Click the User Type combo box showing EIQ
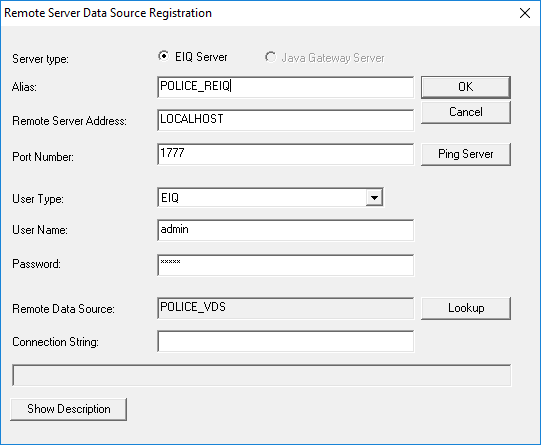This screenshot has height=445, width=541. (270, 198)
